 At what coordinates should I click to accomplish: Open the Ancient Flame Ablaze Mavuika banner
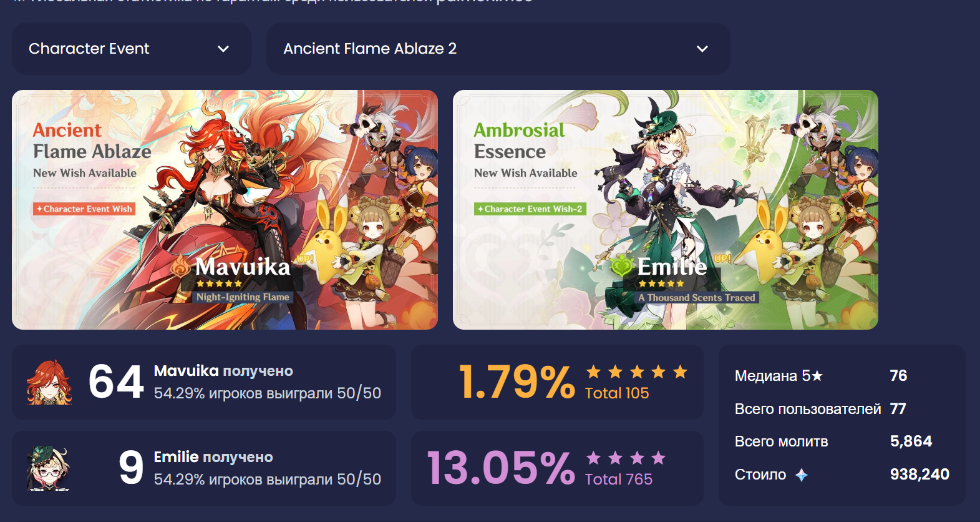[225, 210]
